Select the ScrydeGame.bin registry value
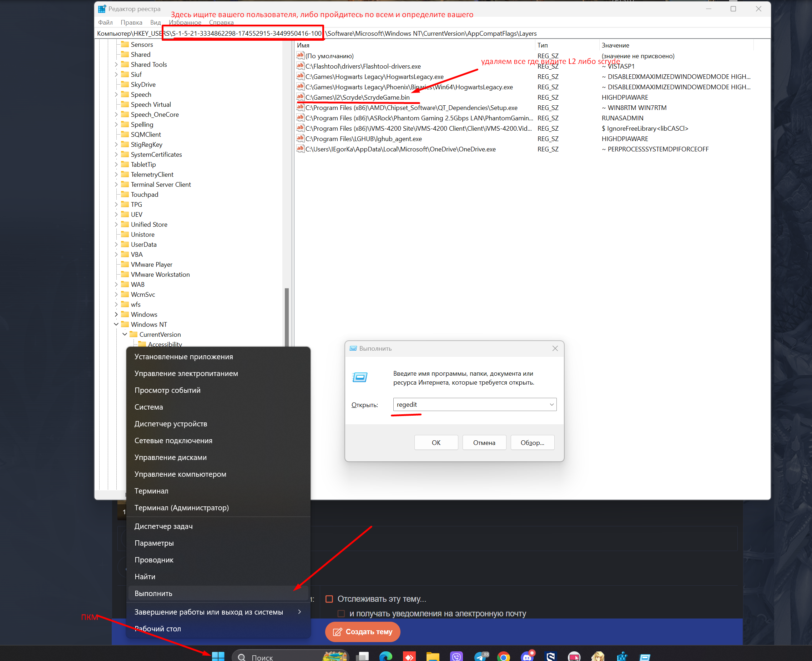This screenshot has width=812, height=661. [x=357, y=97]
